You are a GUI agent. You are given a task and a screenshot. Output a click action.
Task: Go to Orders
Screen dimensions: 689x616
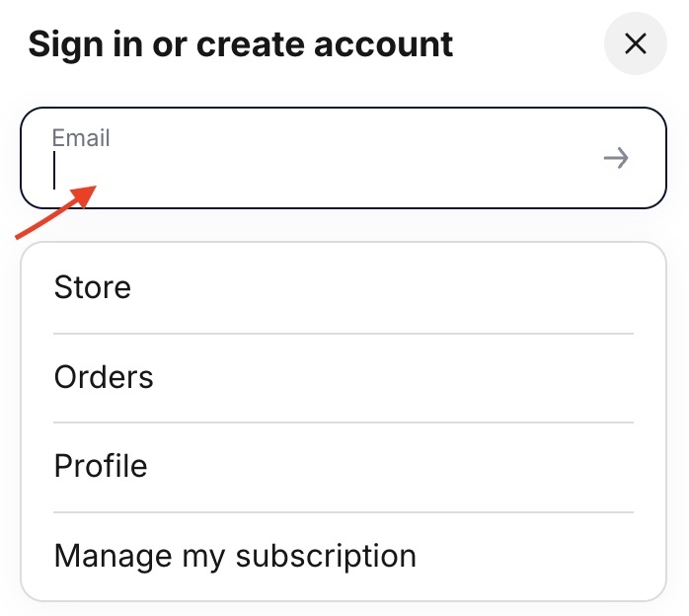coord(344,377)
